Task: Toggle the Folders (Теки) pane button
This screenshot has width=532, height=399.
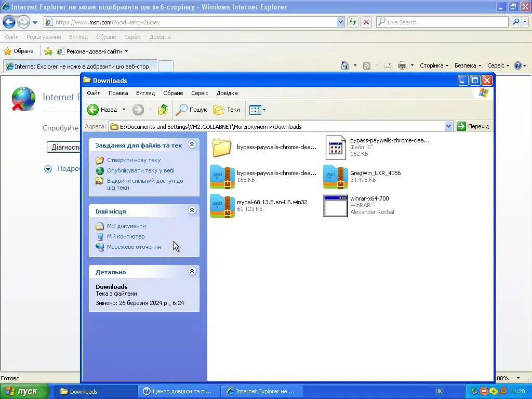Action: [x=227, y=110]
